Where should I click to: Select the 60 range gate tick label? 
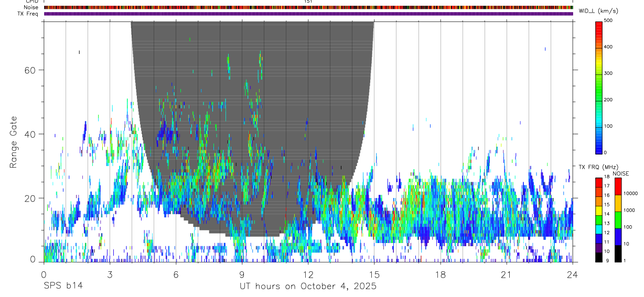(30, 70)
